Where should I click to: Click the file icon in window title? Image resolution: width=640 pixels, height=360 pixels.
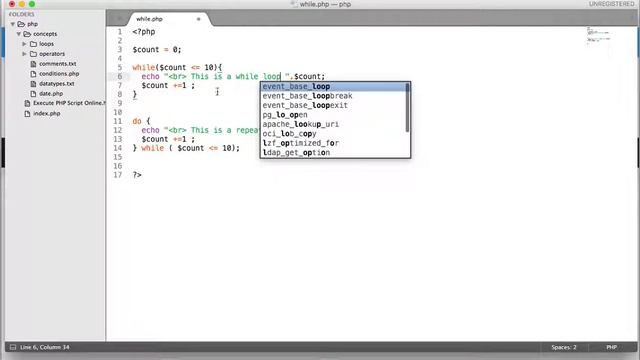[294, 4]
